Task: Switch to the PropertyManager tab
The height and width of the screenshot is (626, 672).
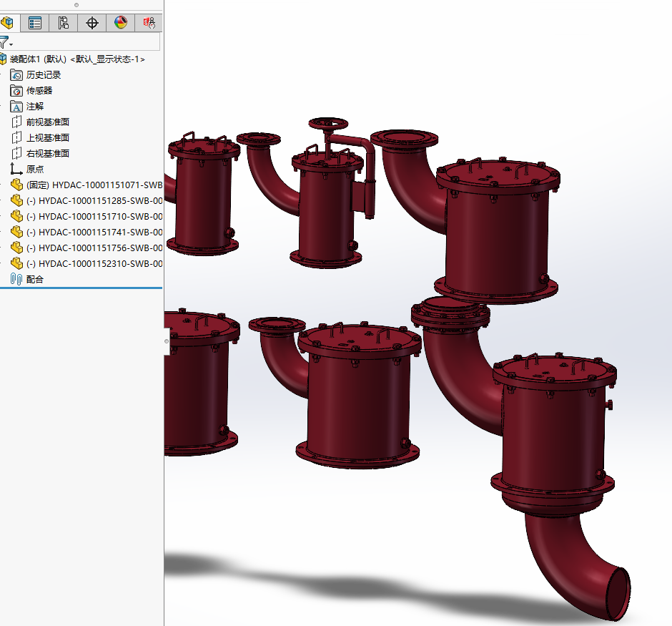Action: (35, 23)
